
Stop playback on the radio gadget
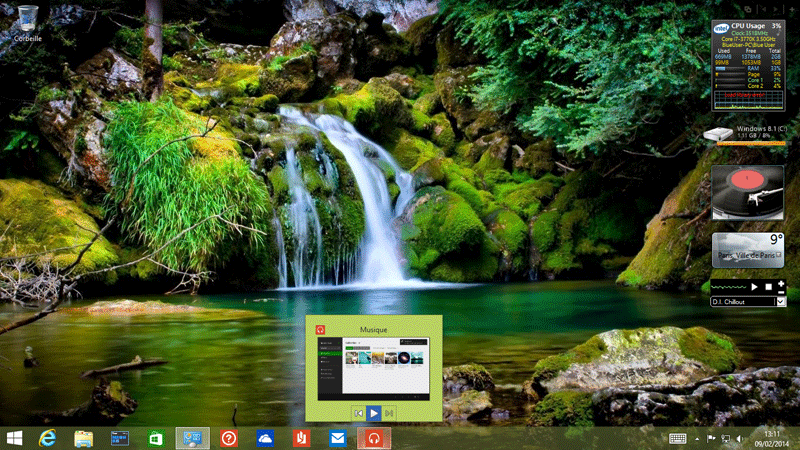[x=768, y=286]
